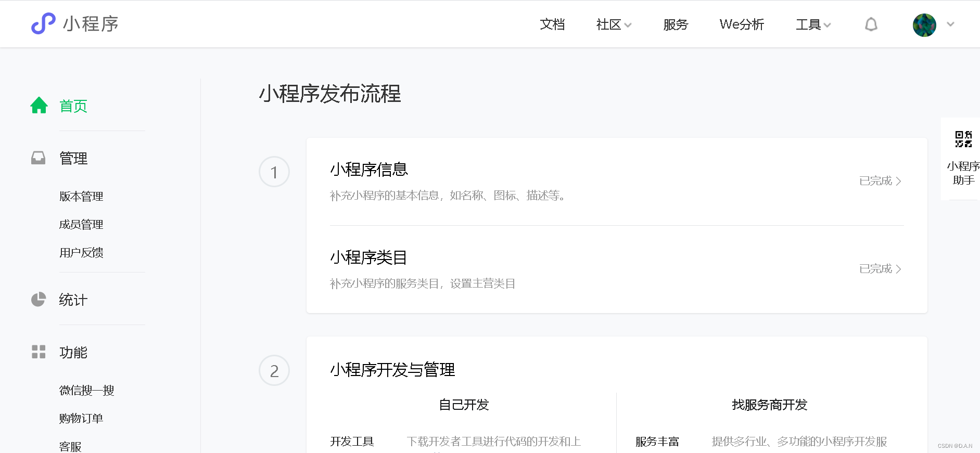Click the 小程序助手 label
Screen dimensions: 980x453
pos(963,173)
